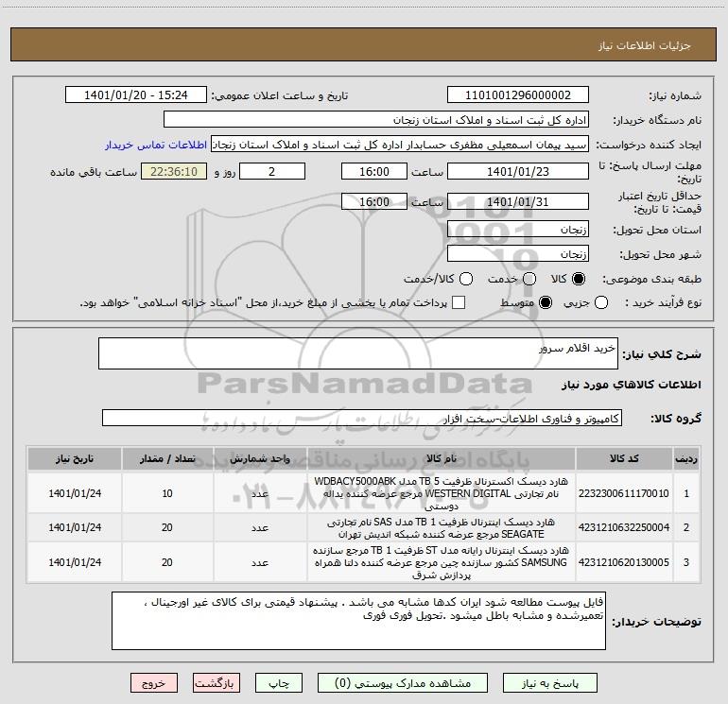Click the جزئیات اطلاعات نیاز page header
728x704 pixels.
click(x=645, y=45)
